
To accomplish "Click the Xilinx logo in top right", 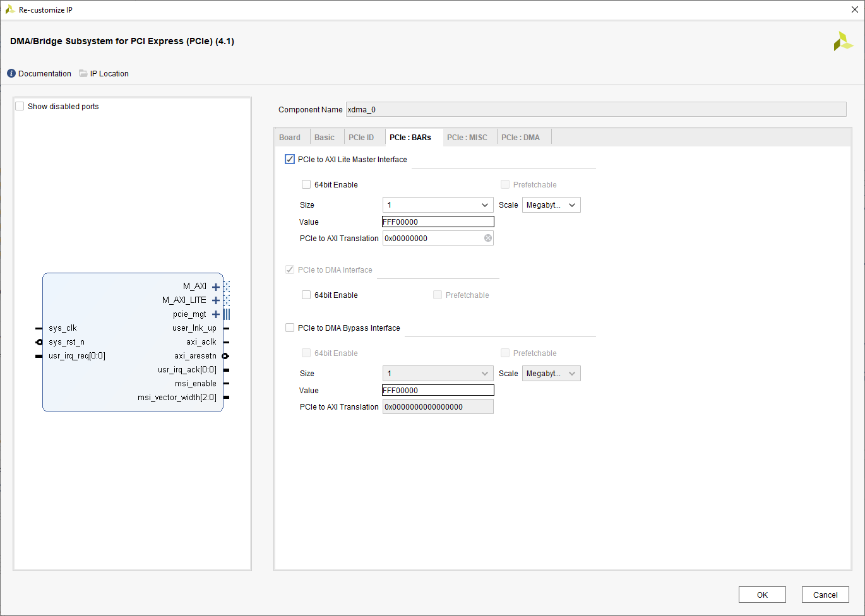I will 842,42.
